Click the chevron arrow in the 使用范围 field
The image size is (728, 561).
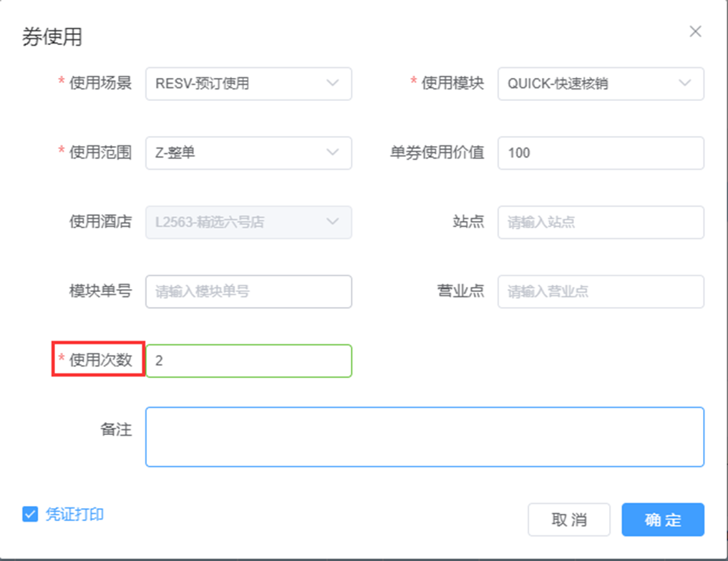coord(332,153)
